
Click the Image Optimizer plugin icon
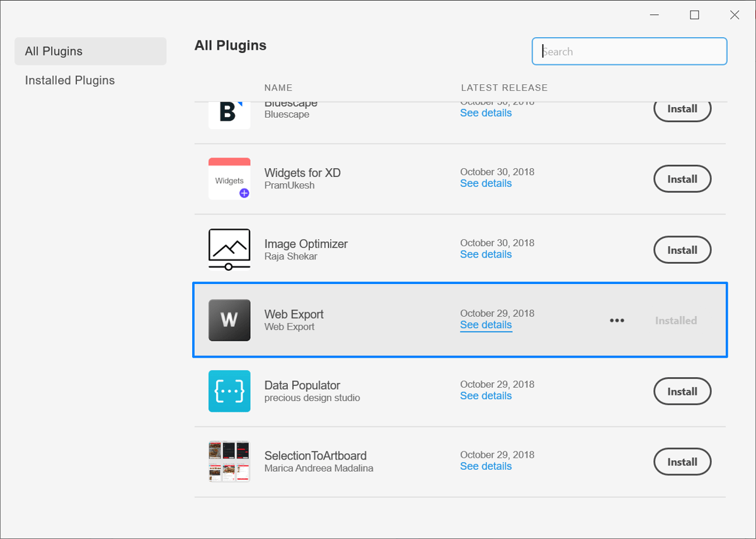(229, 249)
